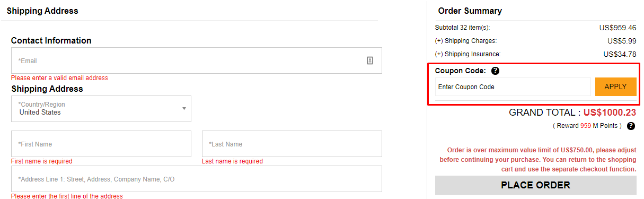644x199 pixels.
Task: Click the Shipping Charges line label
Action: coord(466,40)
